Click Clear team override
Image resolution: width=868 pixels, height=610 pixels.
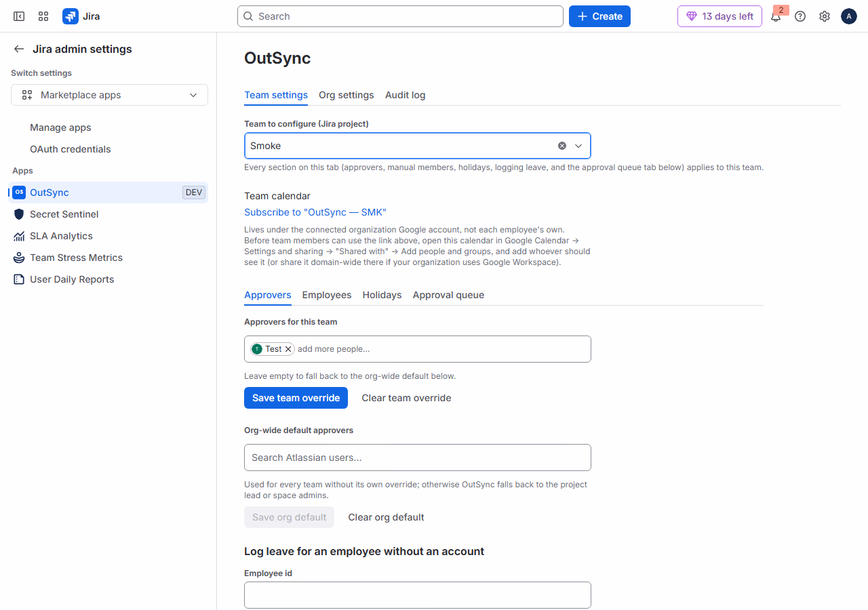pos(406,398)
